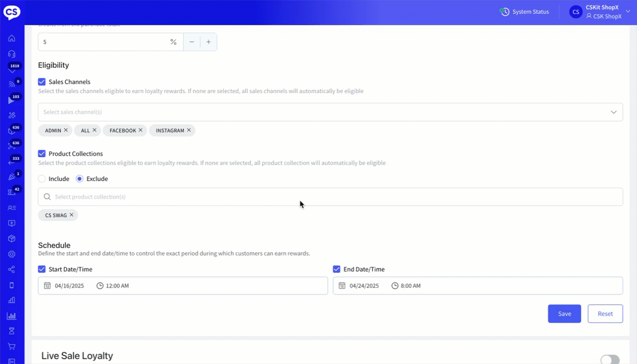Screen dimensions: 637x364
Task: Open the mobile phone icon in sidebar
Action: (x=11, y=285)
